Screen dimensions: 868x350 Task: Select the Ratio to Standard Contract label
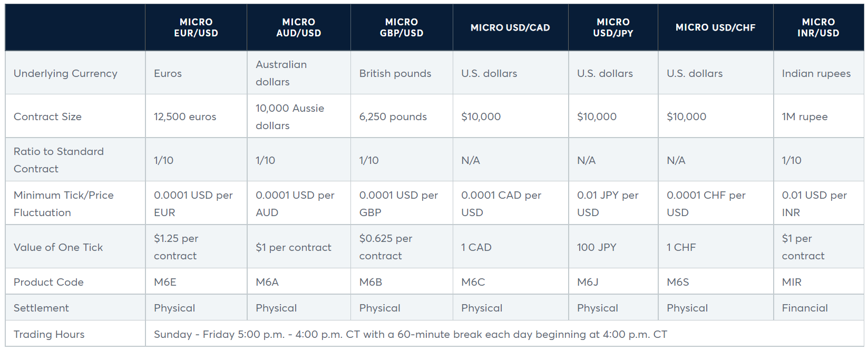click(58, 160)
